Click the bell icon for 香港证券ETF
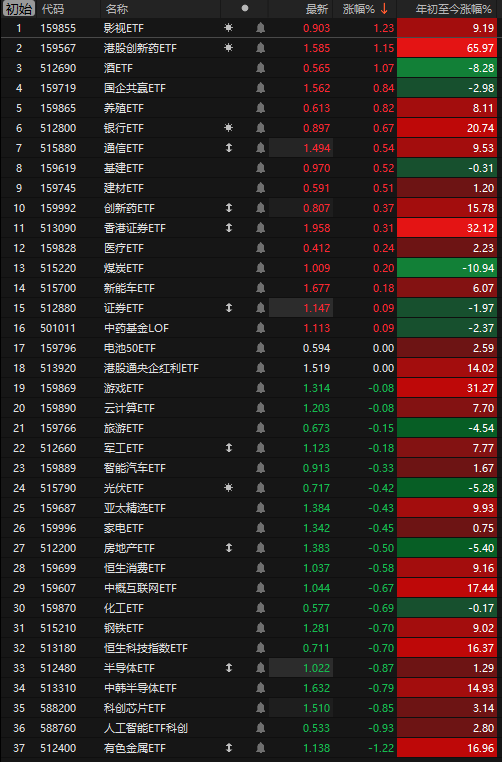The width and height of the screenshot is (502, 762). (x=260, y=228)
